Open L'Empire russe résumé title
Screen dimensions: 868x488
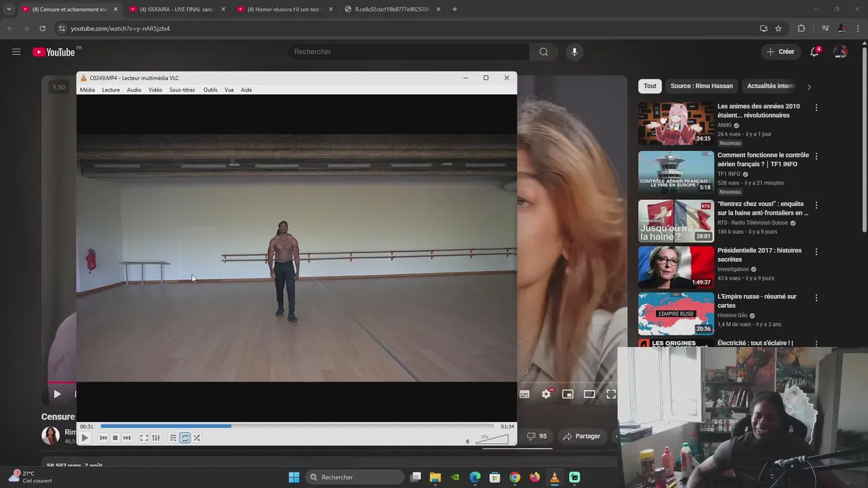pyautogui.click(x=757, y=301)
